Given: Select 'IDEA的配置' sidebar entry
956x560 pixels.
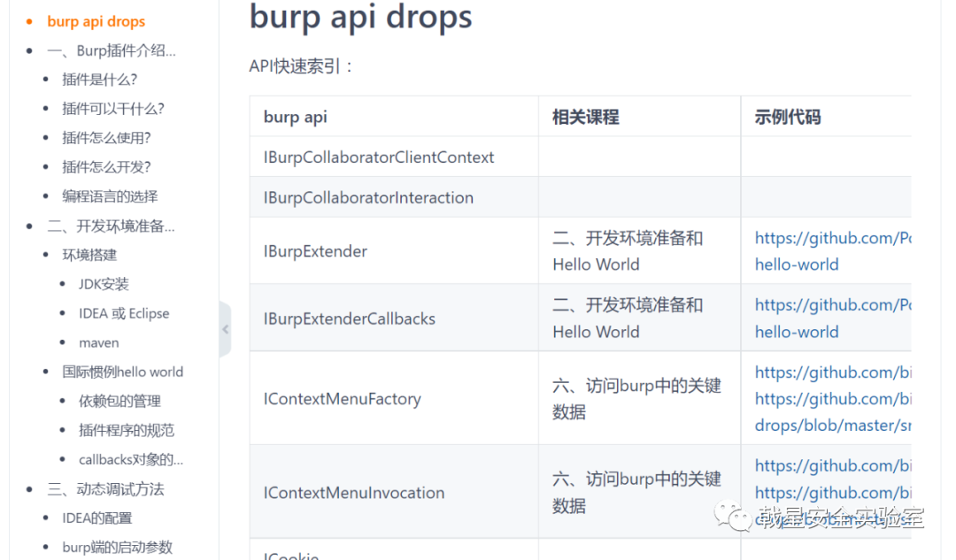Looking at the screenshot, I should (97, 518).
